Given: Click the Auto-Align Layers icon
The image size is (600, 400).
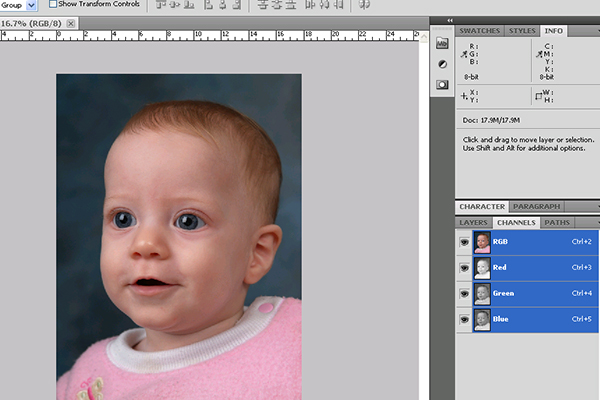Looking at the screenshot, I should coord(364,5).
